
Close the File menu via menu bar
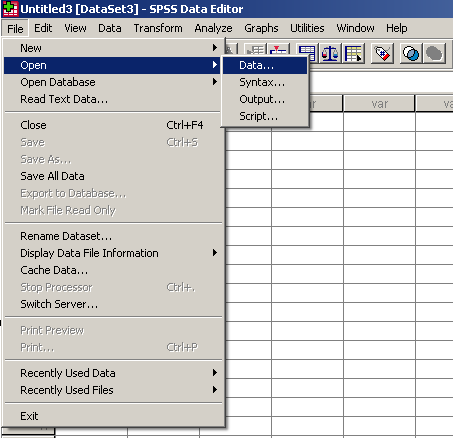pyautogui.click(x=15, y=29)
